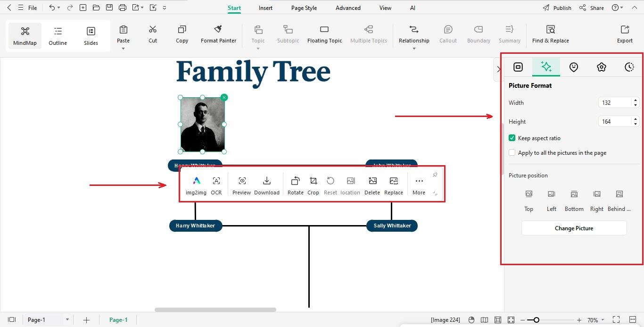Open the View tab
644x327 pixels.
pyautogui.click(x=385, y=8)
